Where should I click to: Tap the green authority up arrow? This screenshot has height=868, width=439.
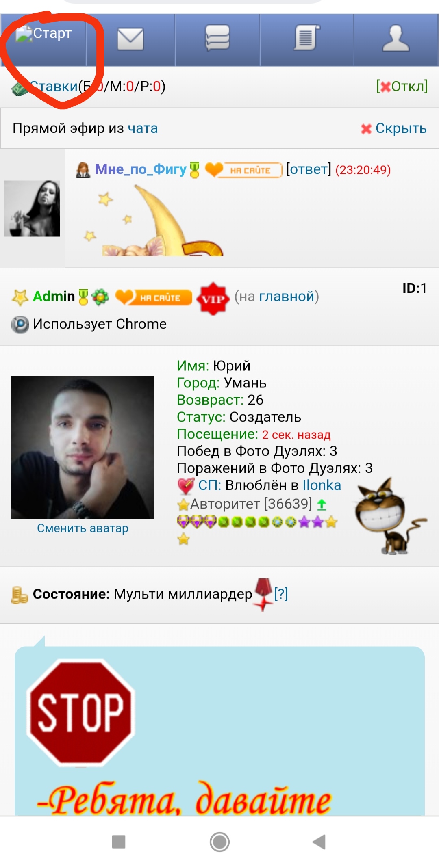tap(322, 504)
